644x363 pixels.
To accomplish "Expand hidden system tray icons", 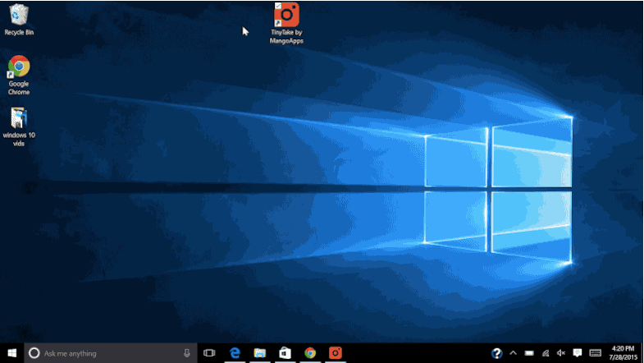I will point(514,353).
